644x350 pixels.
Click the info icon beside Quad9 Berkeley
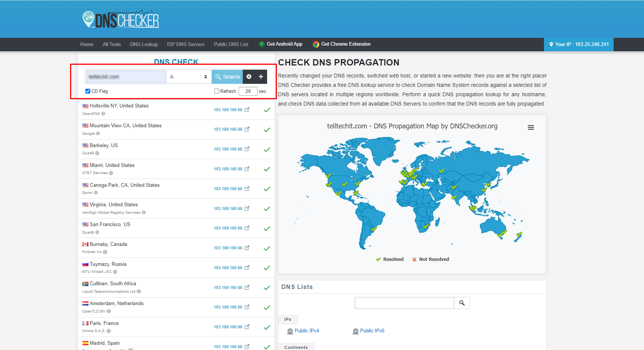click(97, 153)
